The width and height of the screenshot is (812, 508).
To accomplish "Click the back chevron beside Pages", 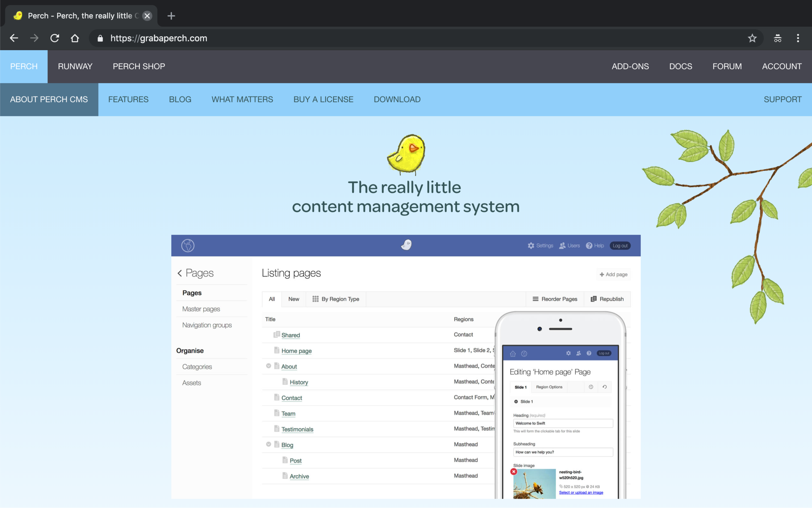I will pos(180,273).
